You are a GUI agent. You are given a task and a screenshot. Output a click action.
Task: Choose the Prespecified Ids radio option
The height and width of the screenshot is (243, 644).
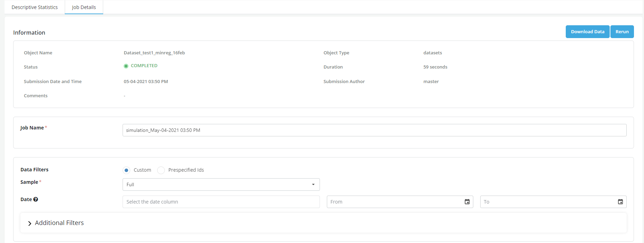point(161,170)
